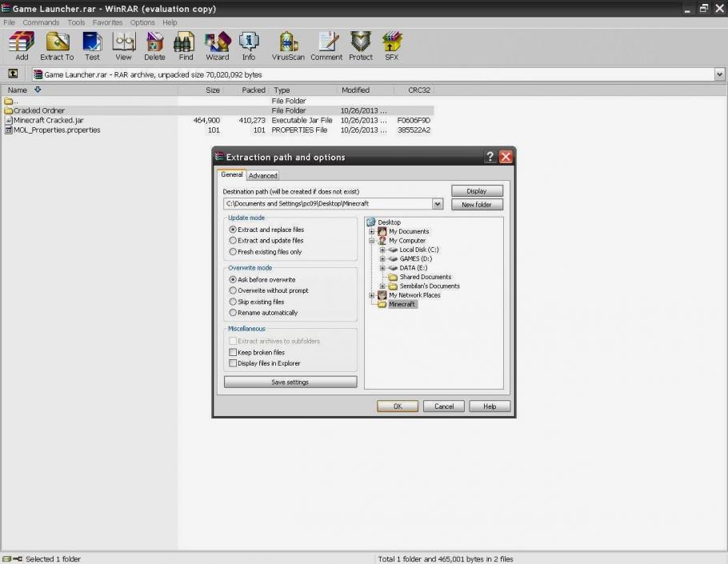Select the Minecraft Cracked.jar file icon

(x=8, y=120)
